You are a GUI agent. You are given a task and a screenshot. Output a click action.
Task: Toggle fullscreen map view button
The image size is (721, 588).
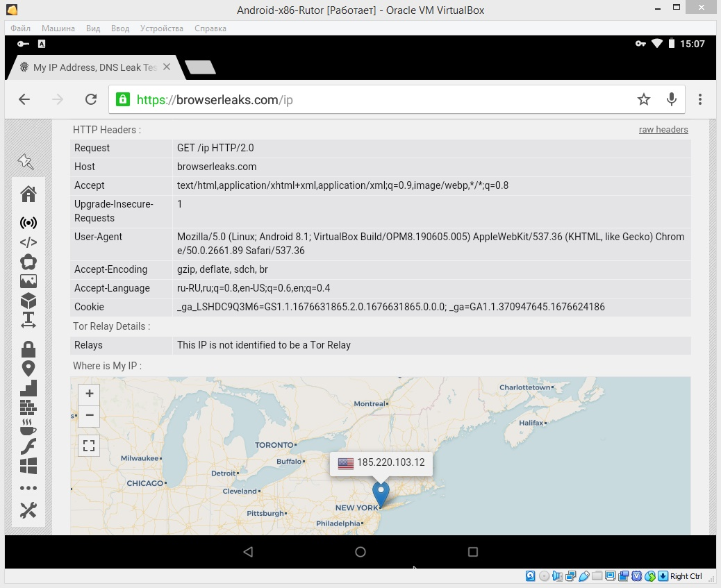[x=89, y=446]
